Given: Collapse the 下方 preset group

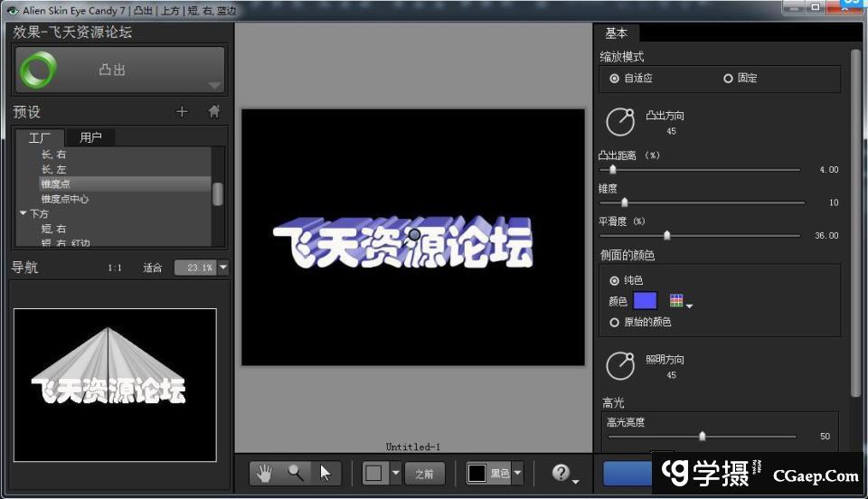Looking at the screenshot, I should tap(23, 214).
